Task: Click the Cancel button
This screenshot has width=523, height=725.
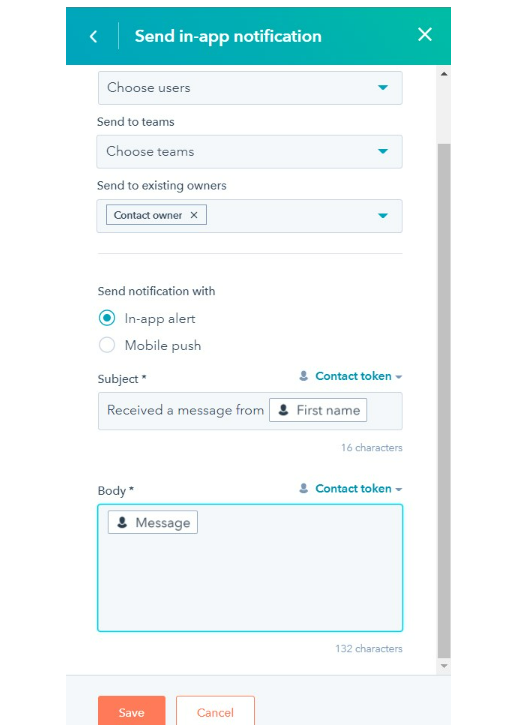Action: [215, 712]
